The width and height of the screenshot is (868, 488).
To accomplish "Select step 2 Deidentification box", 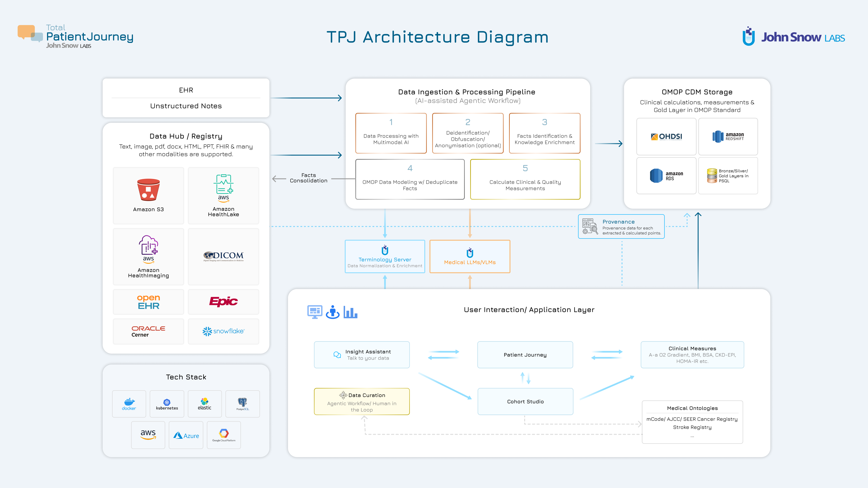I will [468, 133].
